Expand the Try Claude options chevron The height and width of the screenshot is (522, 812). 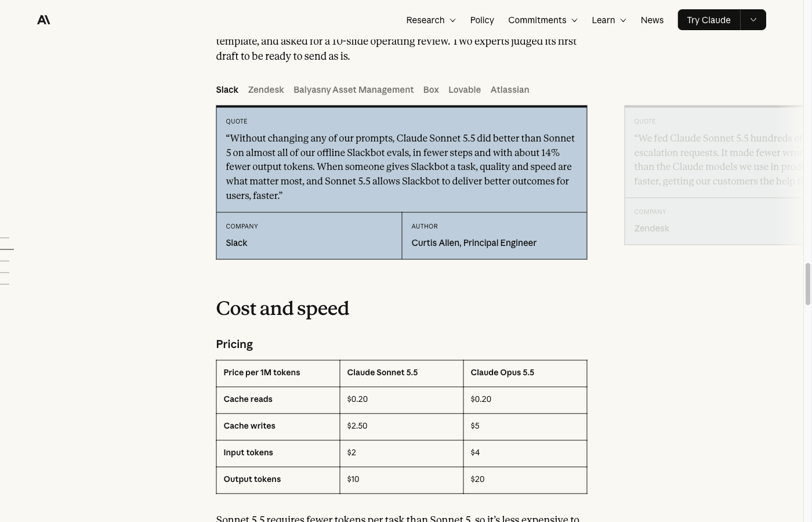pos(753,20)
